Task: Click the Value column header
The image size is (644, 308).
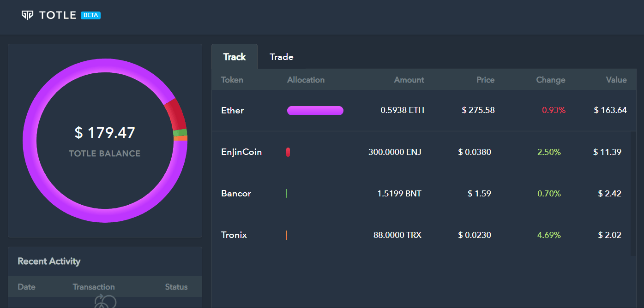Action: [x=616, y=80]
